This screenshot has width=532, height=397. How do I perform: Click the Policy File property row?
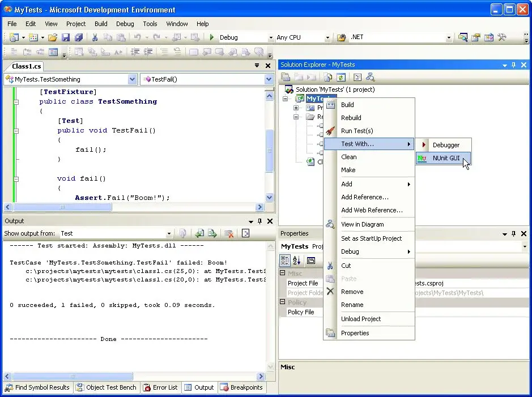405,312
